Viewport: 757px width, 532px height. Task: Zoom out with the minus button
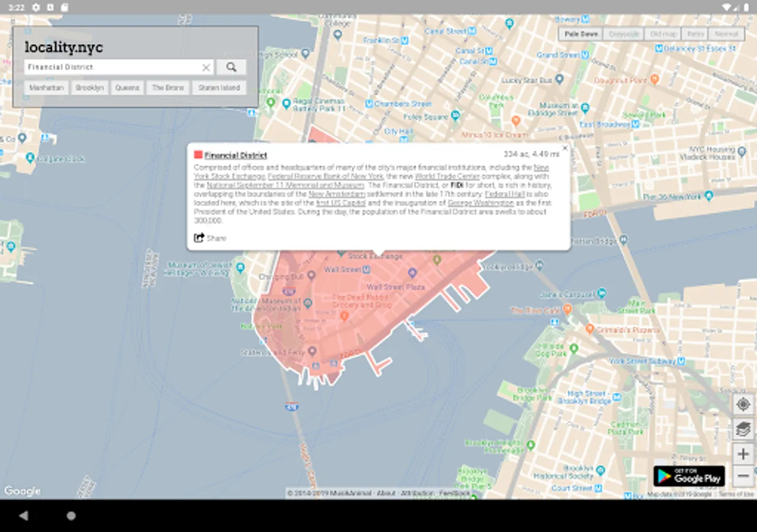(743, 476)
